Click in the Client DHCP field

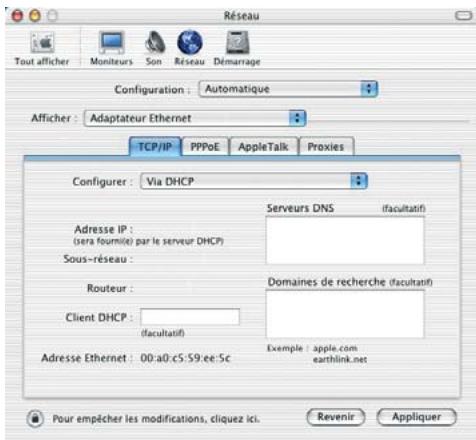pos(190,317)
